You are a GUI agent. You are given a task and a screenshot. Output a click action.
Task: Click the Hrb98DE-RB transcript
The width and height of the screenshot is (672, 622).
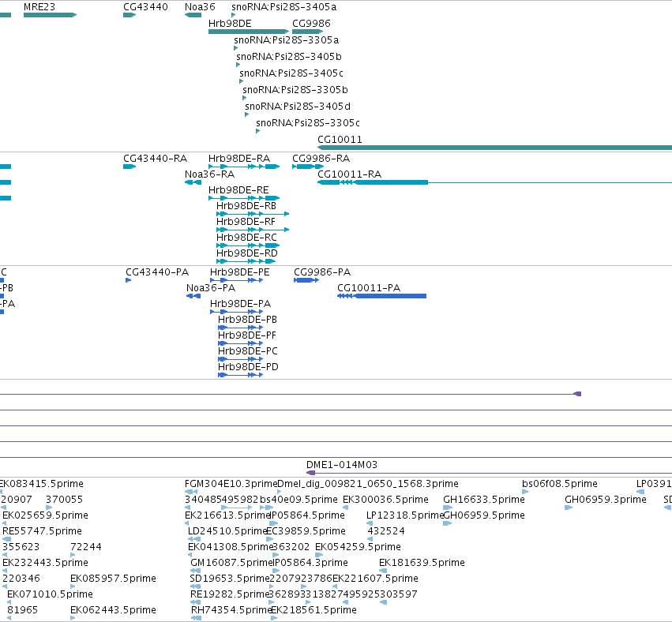click(253, 214)
